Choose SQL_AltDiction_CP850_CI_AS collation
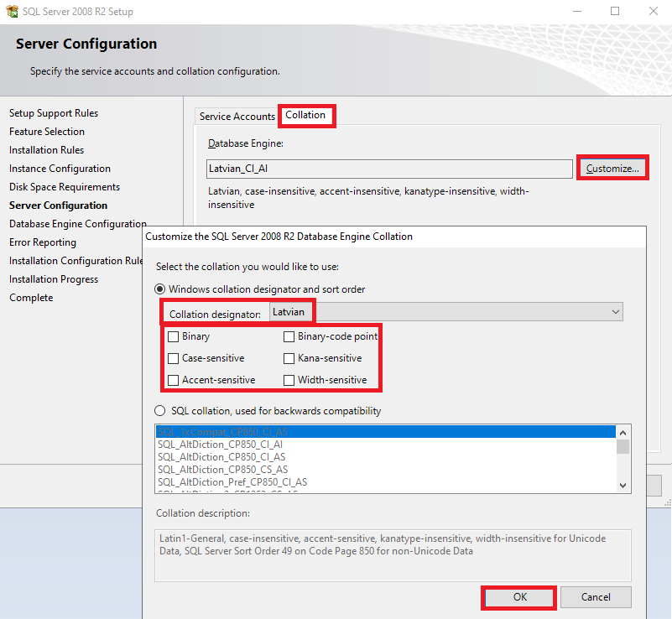 pos(386,457)
